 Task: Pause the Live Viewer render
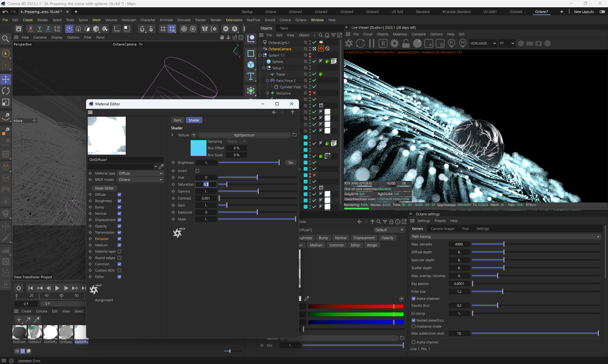tap(372, 43)
